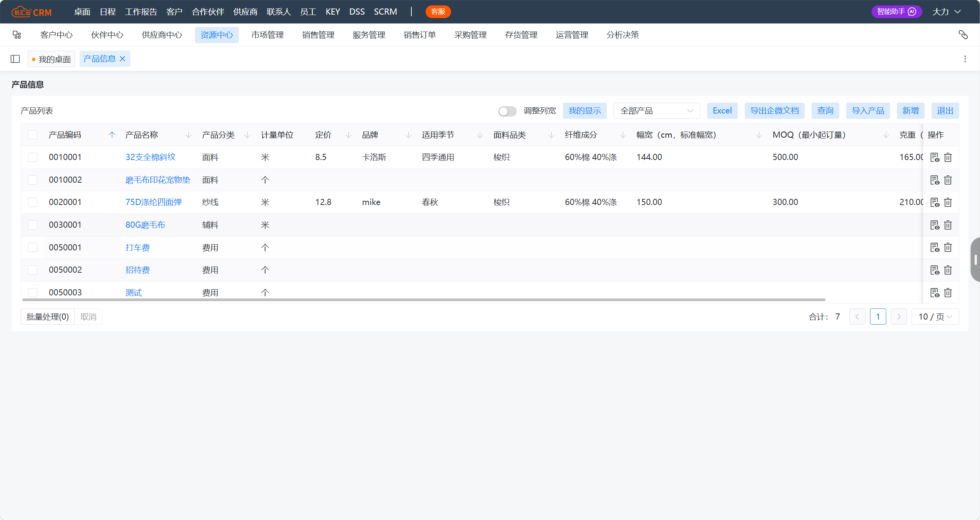Viewport: 980px width, 520px height.
Task: Click the right-edge floating slider handle
Action: point(975,260)
